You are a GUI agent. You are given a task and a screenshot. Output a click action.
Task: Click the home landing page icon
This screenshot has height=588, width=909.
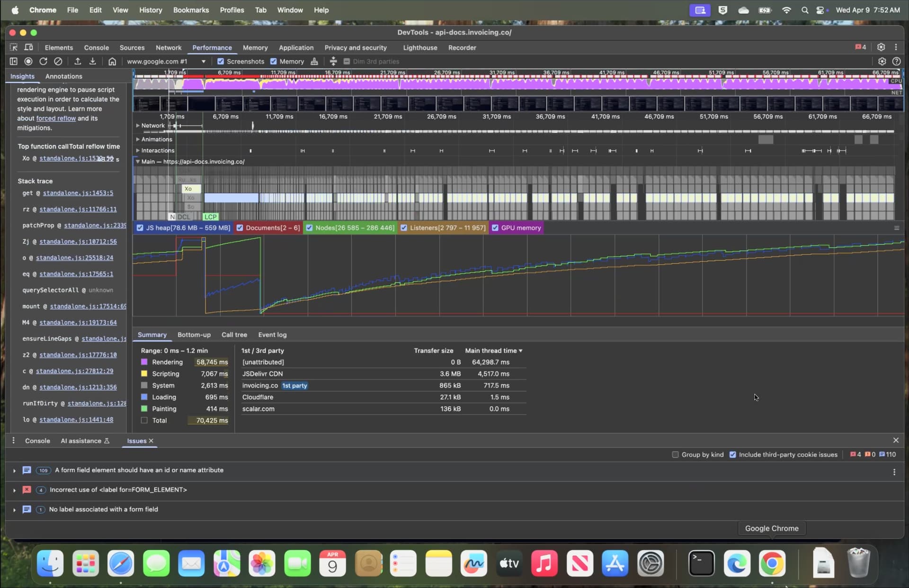pyautogui.click(x=112, y=61)
